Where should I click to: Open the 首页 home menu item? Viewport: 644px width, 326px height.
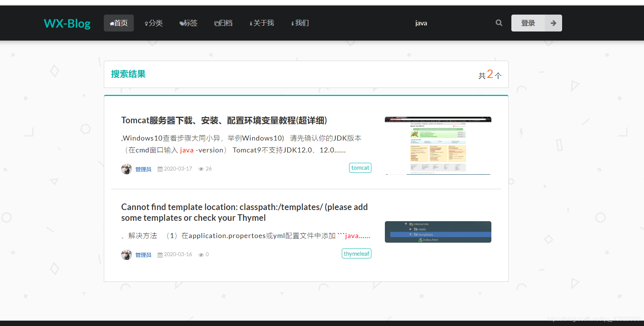[x=119, y=23]
